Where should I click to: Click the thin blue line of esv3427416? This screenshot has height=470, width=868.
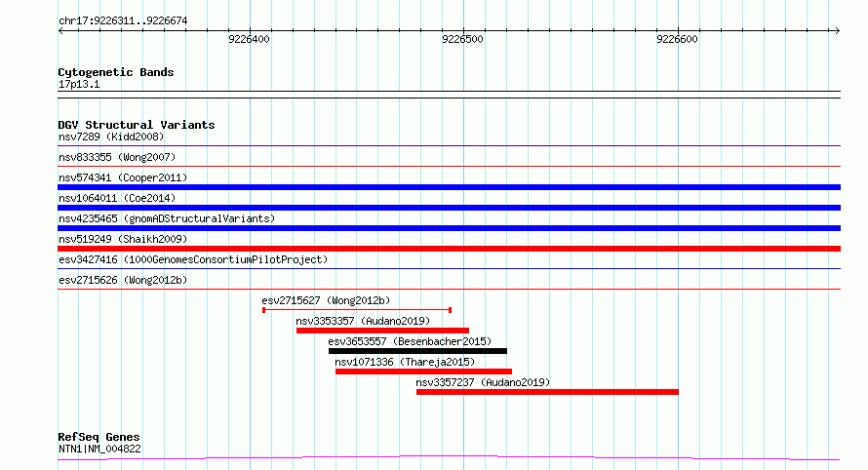(x=449, y=269)
